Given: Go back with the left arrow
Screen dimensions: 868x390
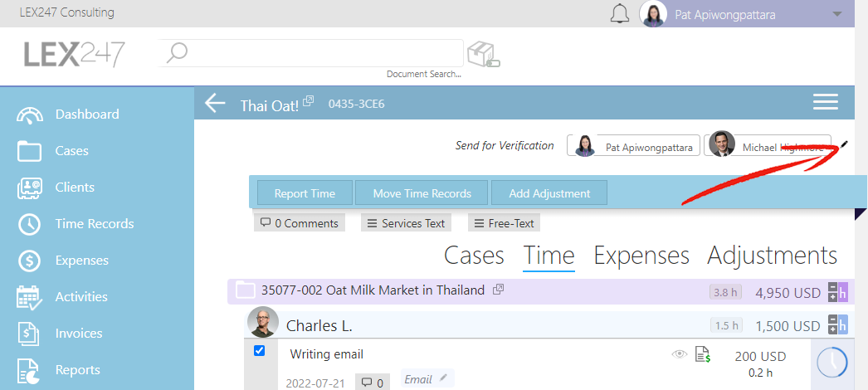Looking at the screenshot, I should 215,103.
